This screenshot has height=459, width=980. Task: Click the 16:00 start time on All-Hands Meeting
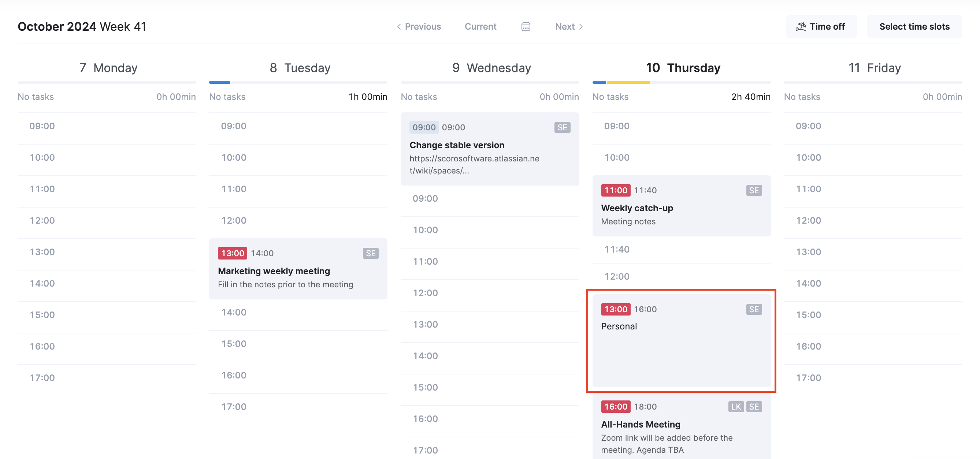616,407
